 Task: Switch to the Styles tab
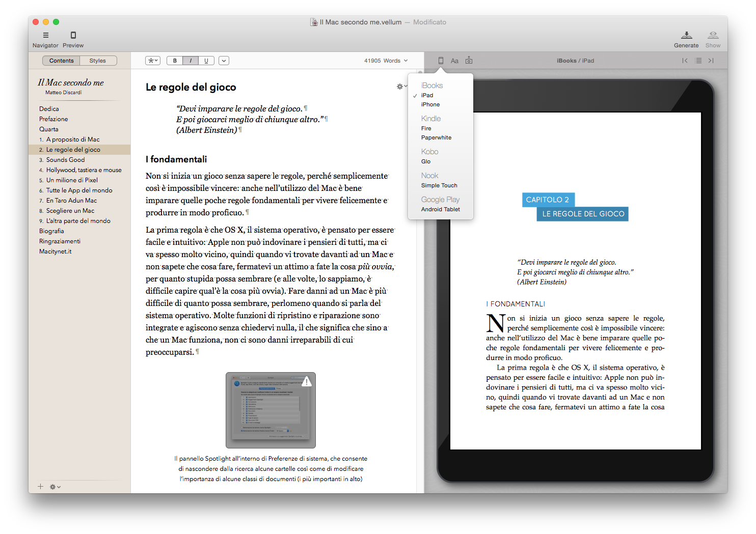coord(98,61)
